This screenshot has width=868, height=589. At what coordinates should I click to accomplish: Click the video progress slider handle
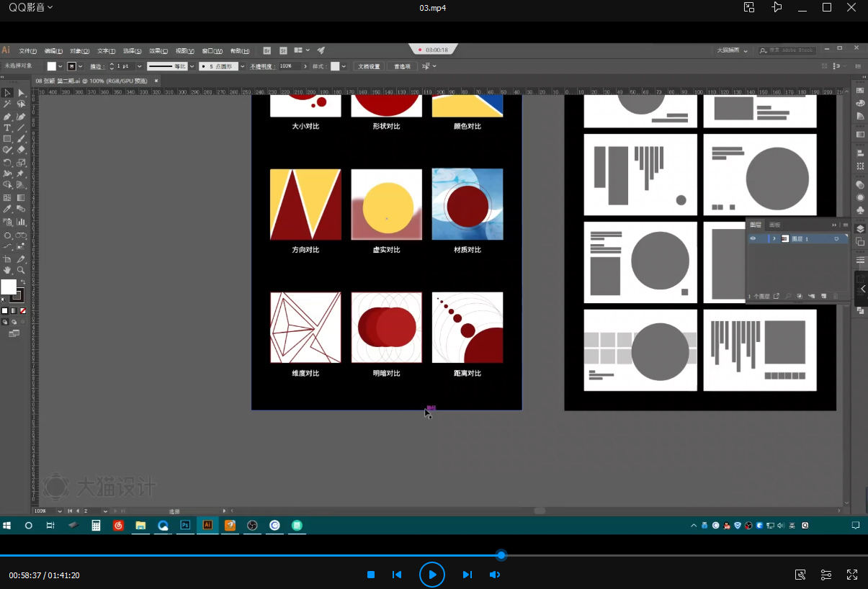coord(501,555)
